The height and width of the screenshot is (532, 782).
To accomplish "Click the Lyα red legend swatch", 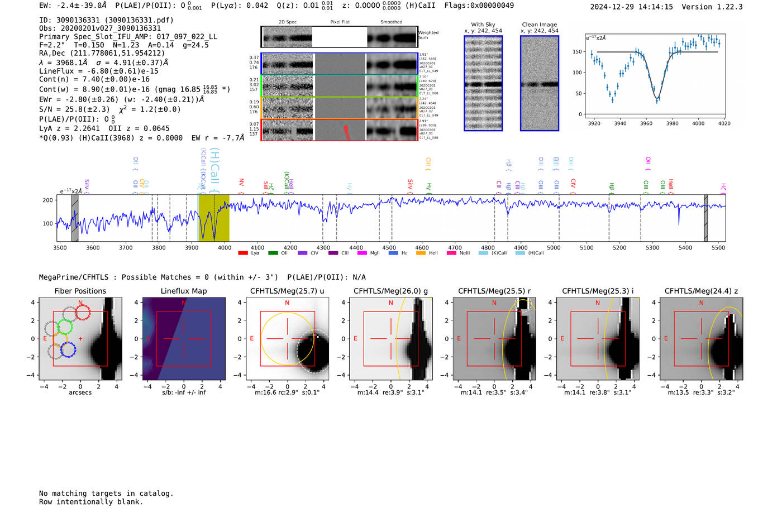I will click(243, 253).
